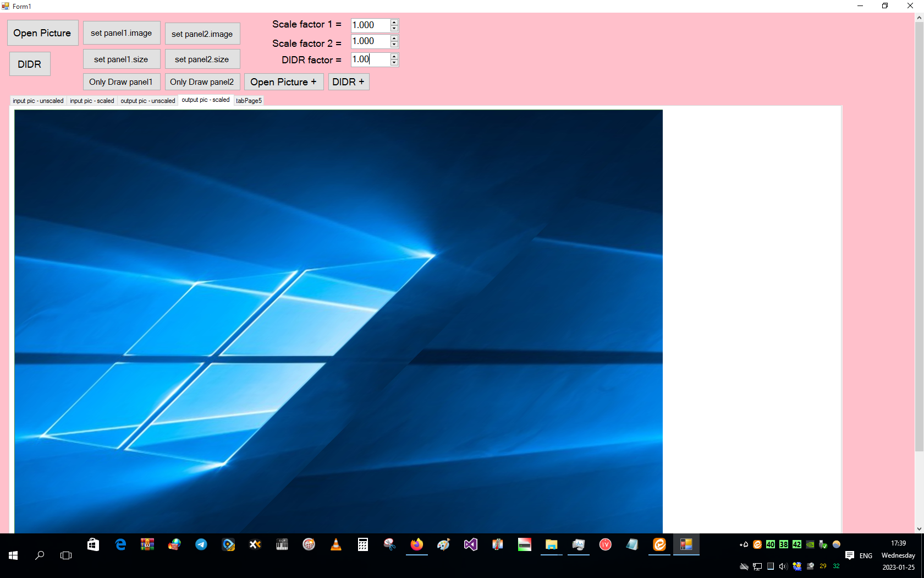The width and height of the screenshot is (924, 578).
Task: Decrease Scale factor 1 with down arrow
Action: [394, 29]
